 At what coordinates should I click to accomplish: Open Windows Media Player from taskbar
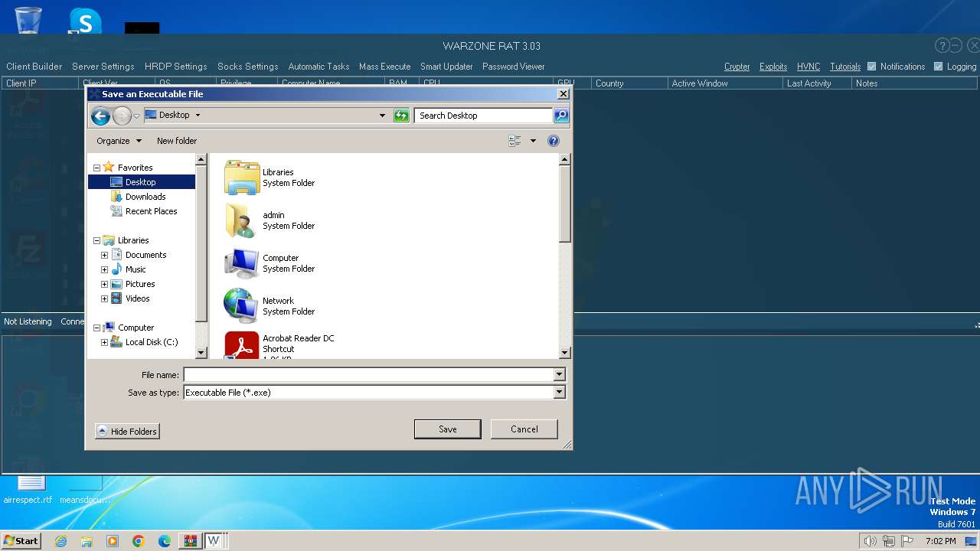click(x=113, y=541)
